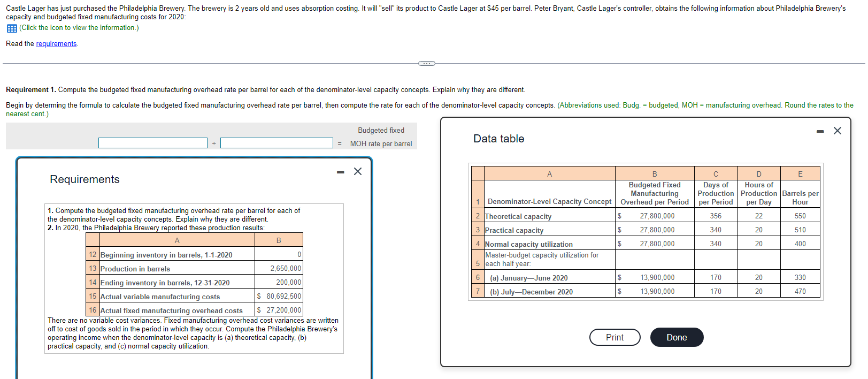Click the (a) January—June 2020 row label
Viewport: 868px width, 379px height.
tap(528, 278)
